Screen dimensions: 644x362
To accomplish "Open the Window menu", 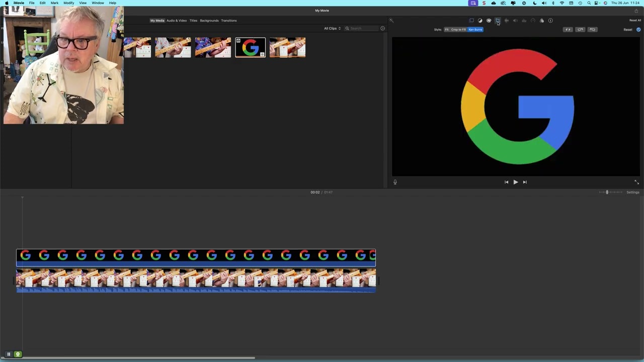I will point(98,3).
